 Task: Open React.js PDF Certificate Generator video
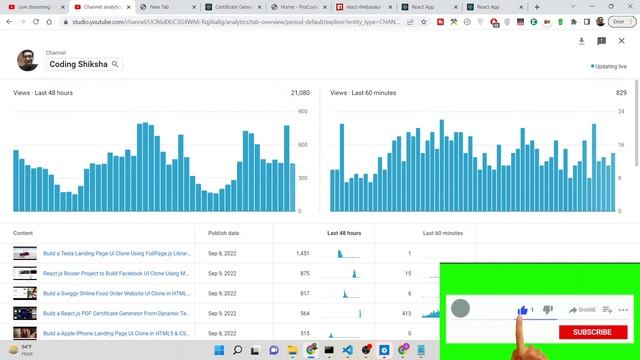(x=116, y=313)
